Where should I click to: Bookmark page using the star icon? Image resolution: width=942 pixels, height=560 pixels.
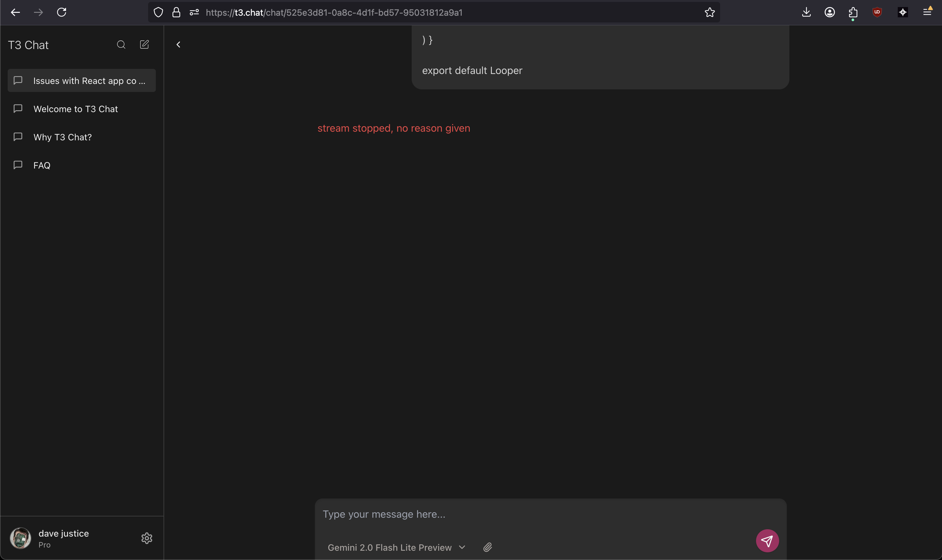click(710, 12)
